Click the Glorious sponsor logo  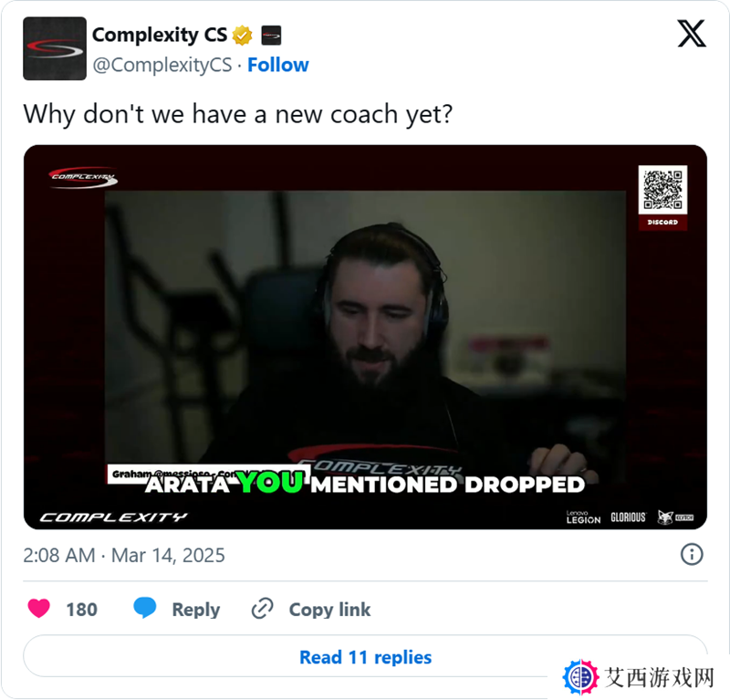628,517
